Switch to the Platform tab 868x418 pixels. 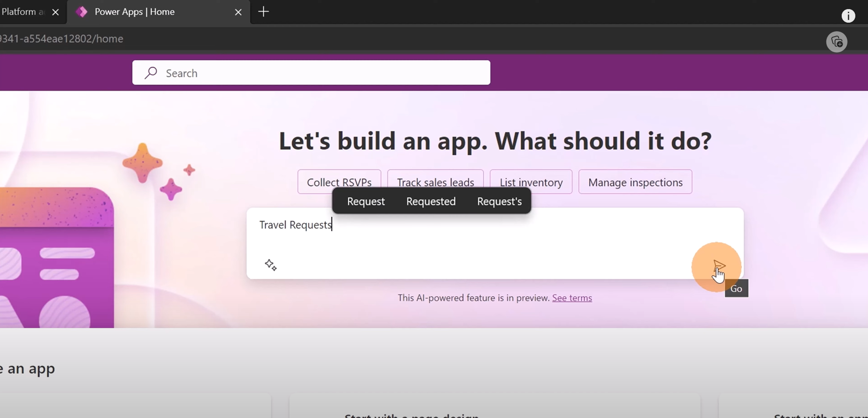click(x=22, y=12)
